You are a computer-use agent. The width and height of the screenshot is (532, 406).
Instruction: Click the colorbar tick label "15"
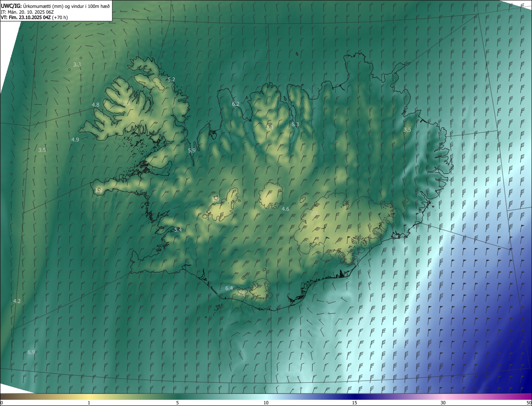point(355,403)
